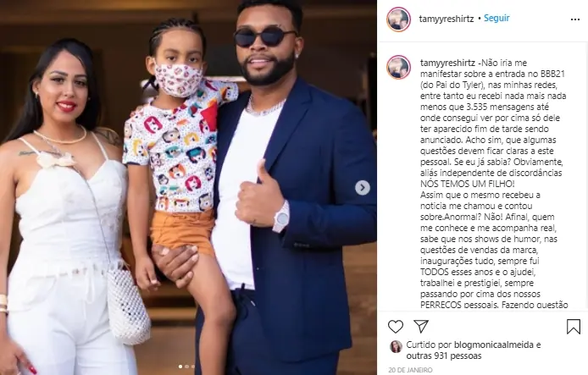The image size is (588, 375).
Task: Select the third carousel dot indicator
Action: coord(193,367)
